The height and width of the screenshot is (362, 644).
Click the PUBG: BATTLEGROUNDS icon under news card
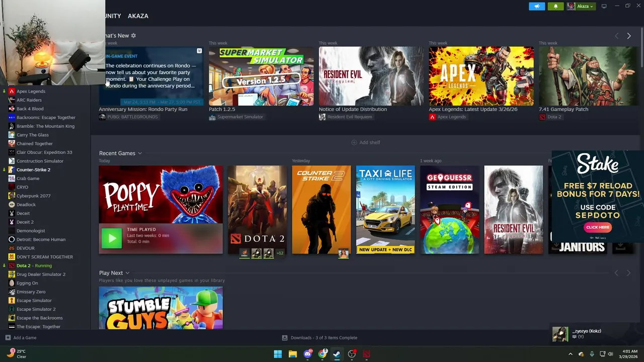pyautogui.click(x=102, y=117)
